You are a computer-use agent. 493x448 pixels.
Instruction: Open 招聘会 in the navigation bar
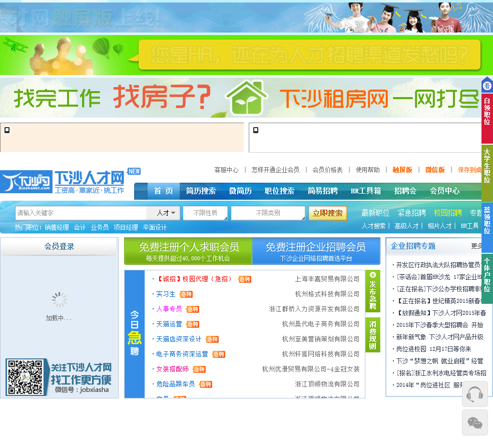click(x=405, y=191)
